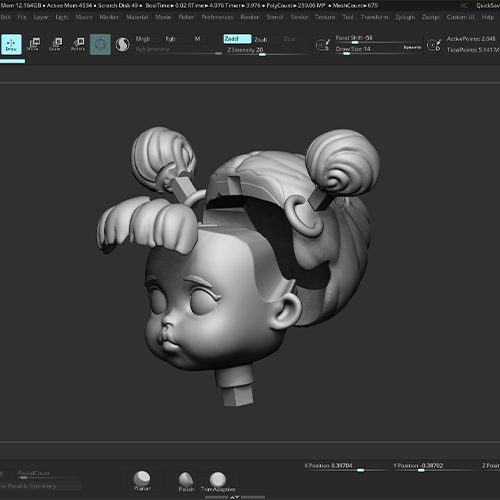This screenshot has width=500, height=500.
Task: Select the Scale mode icon
Action: pyautogui.click(x=56, y=44)
